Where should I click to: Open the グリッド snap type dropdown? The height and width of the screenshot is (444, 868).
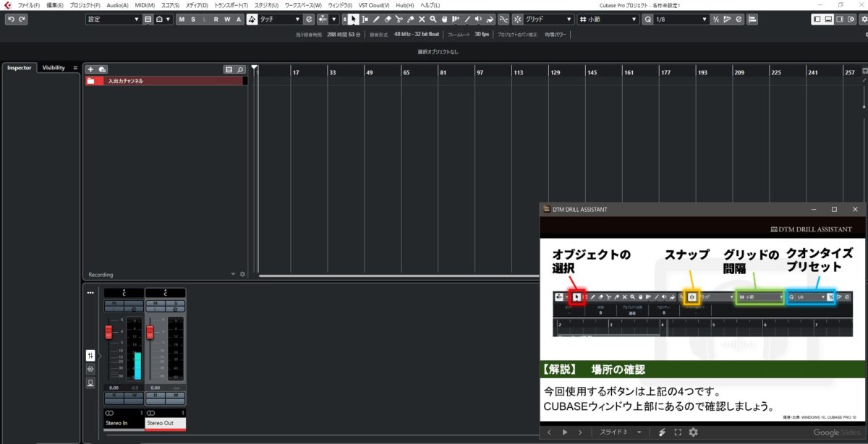pyautogui.click(x=549, y=20)
